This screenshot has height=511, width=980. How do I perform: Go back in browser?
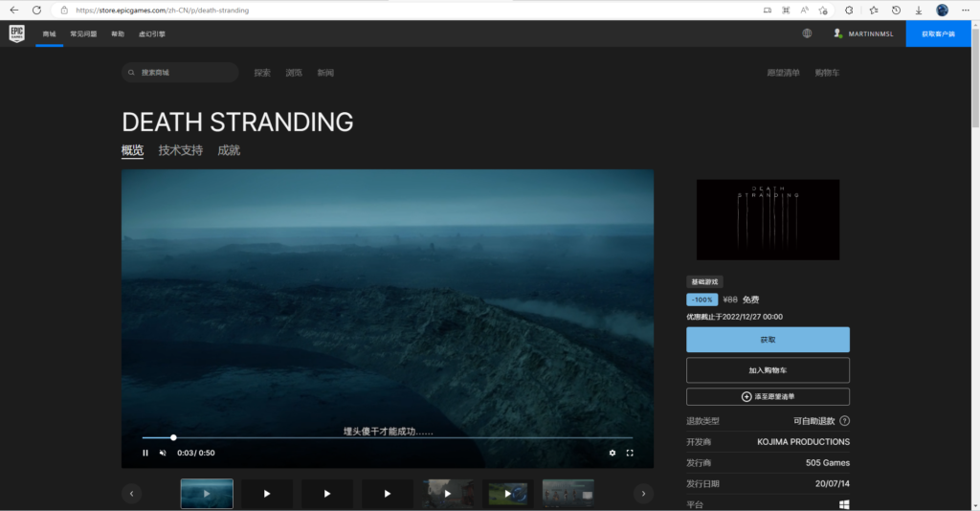tap(13, 10)
